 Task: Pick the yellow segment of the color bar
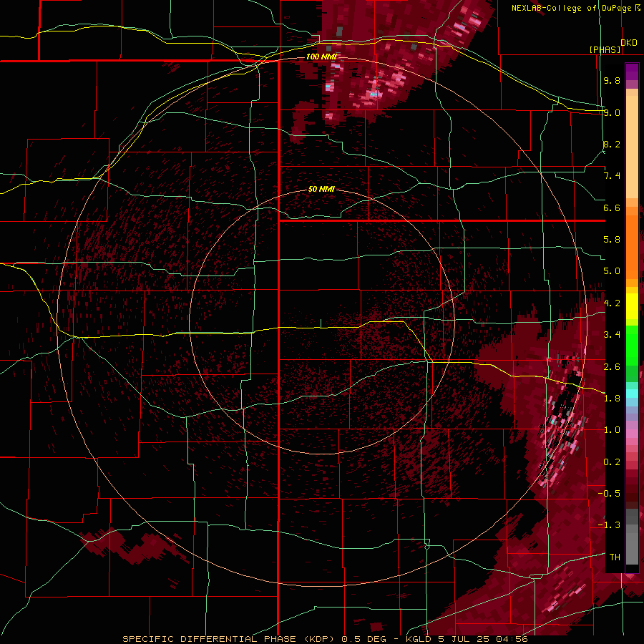632,306
